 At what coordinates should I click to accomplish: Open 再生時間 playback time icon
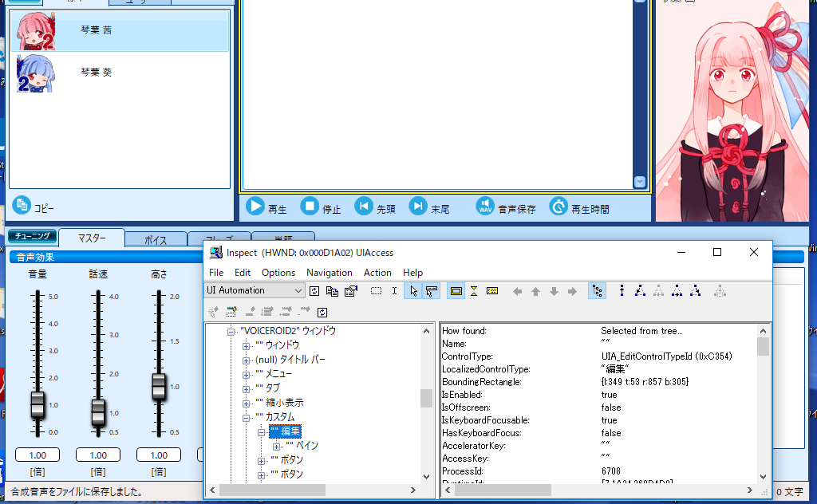pyautogui.click(x=559, y=207)
